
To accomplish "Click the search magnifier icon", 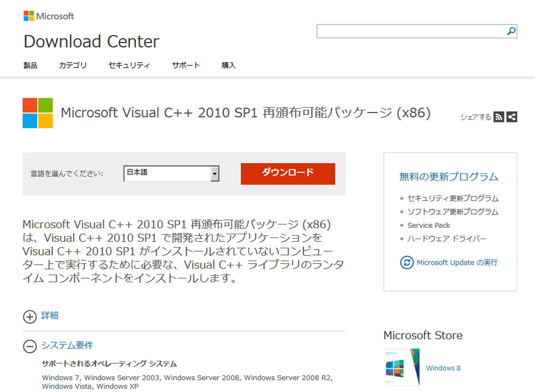I will [511, 31].
